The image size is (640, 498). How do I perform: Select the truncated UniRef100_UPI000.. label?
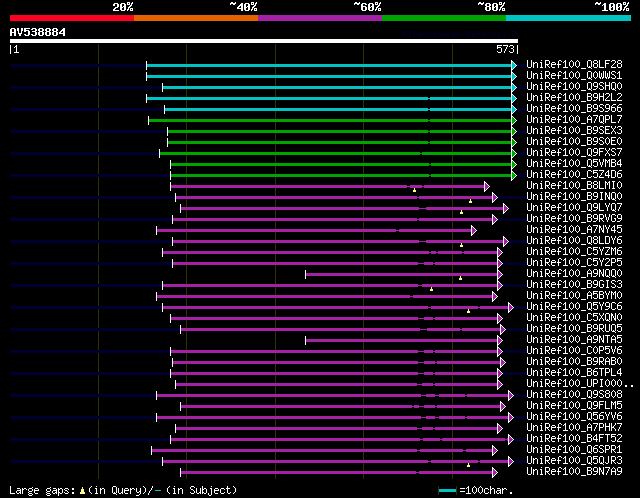tap(580, 384)
